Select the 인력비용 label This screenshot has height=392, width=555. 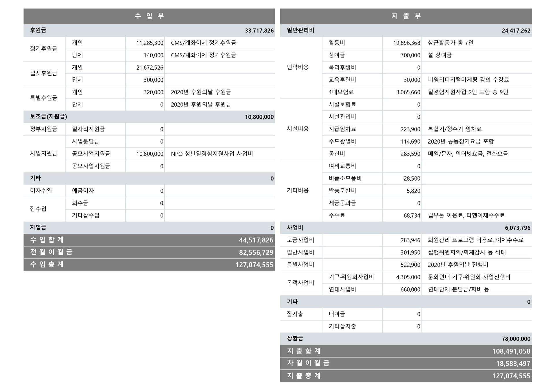pos(298,67)
